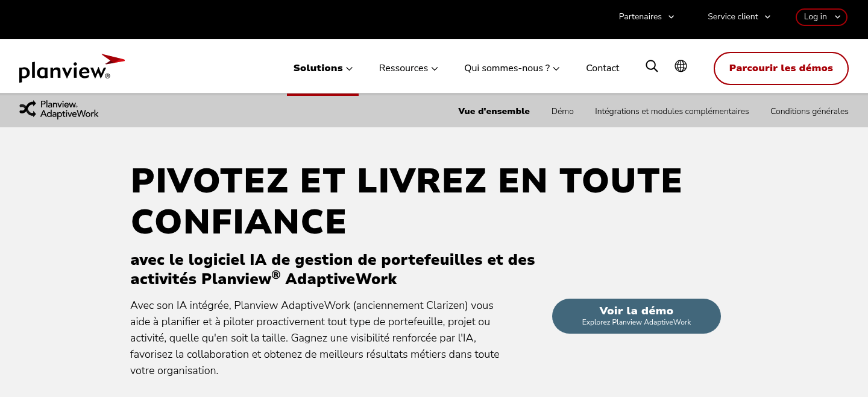Open the Solutions menu

pyautogui.click(x=322, y=68)
